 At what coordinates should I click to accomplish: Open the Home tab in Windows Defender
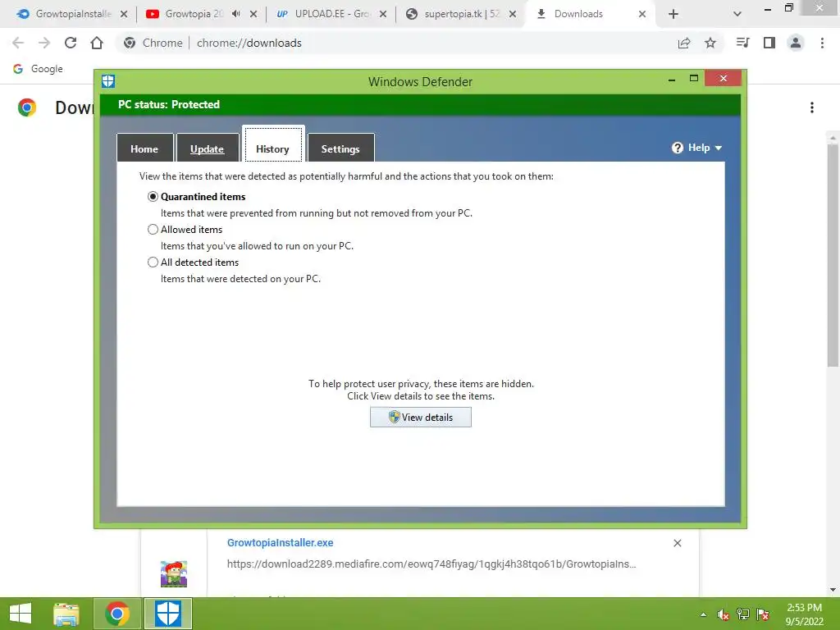(x=144, y=148)
